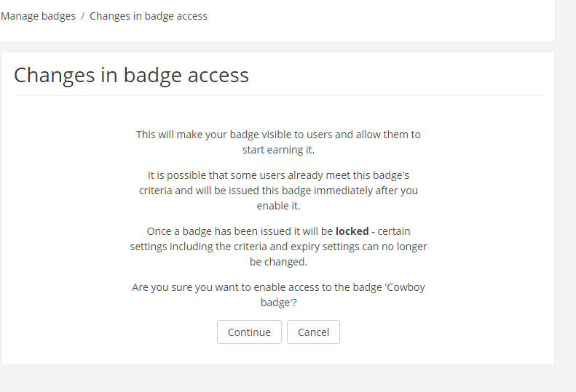The height and width of the screenshot is (392, 576).
Task: Click the Changes in badge access heading
Action: pos(131,75)
